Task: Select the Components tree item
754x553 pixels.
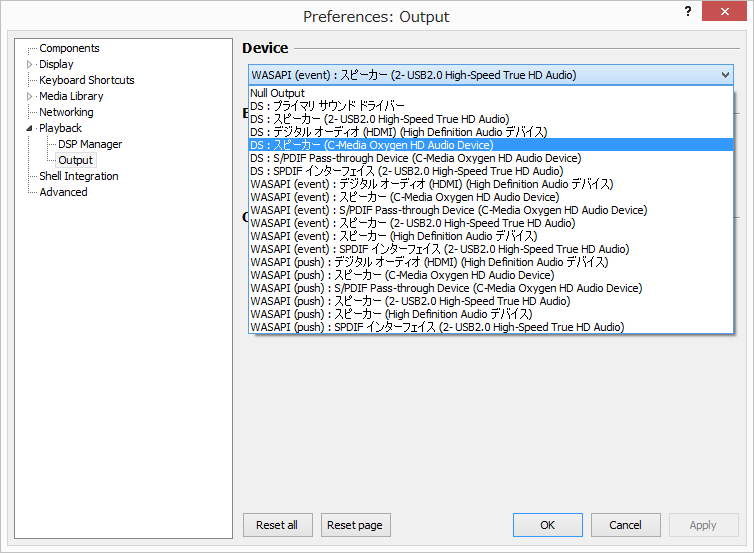Action: 69,48
